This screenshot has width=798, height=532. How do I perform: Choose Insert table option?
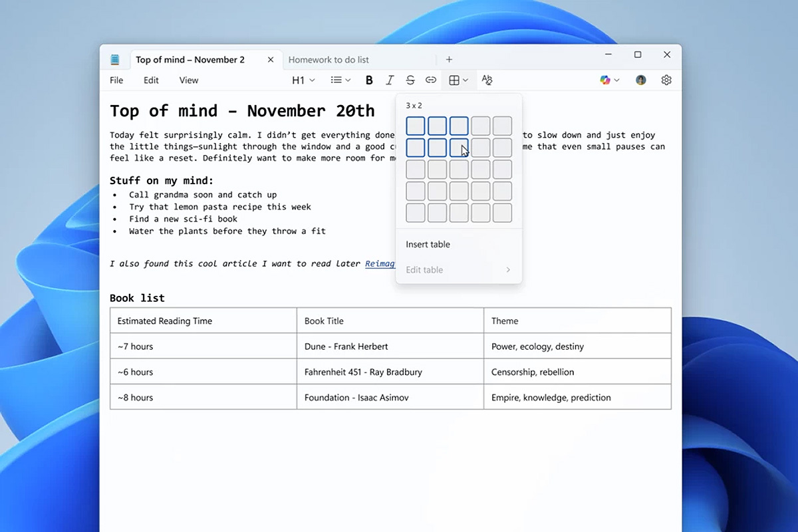[x=428, y=245]
